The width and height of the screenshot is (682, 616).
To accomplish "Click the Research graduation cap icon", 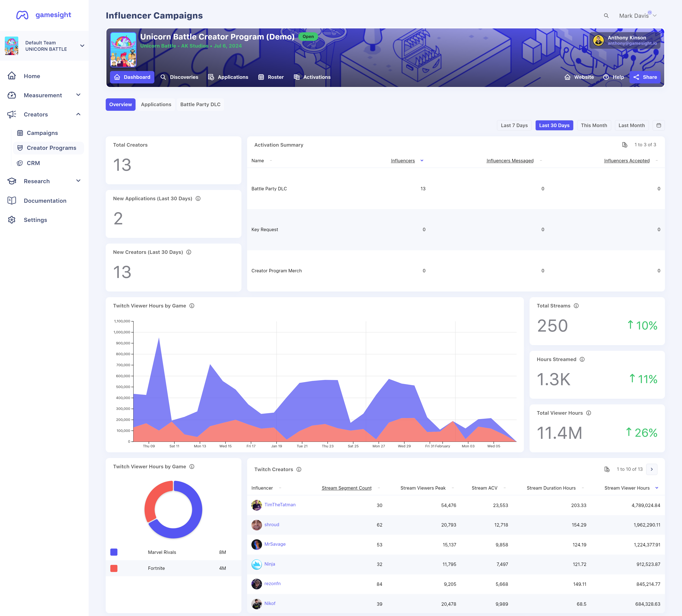I will tap(12, 181).
